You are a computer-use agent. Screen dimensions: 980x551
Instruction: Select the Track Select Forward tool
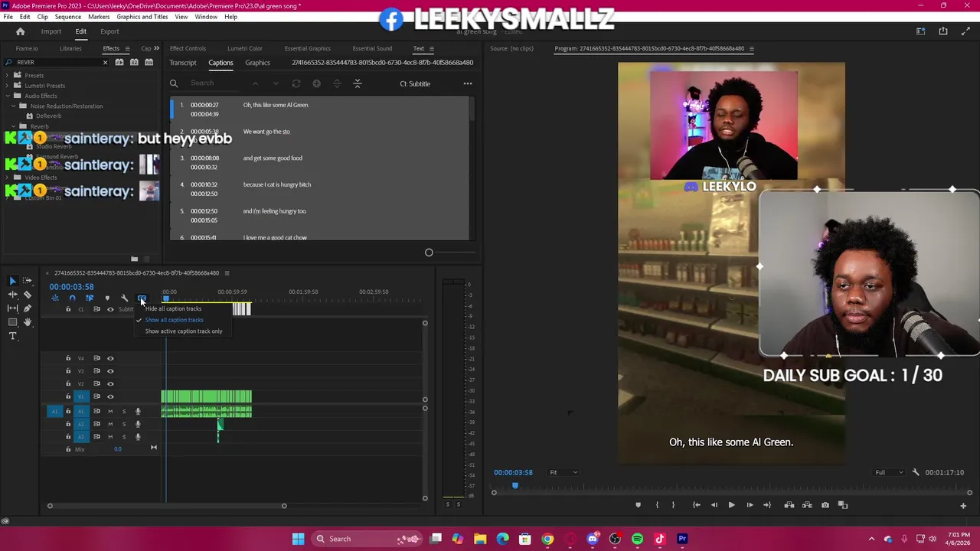(27, 280)
